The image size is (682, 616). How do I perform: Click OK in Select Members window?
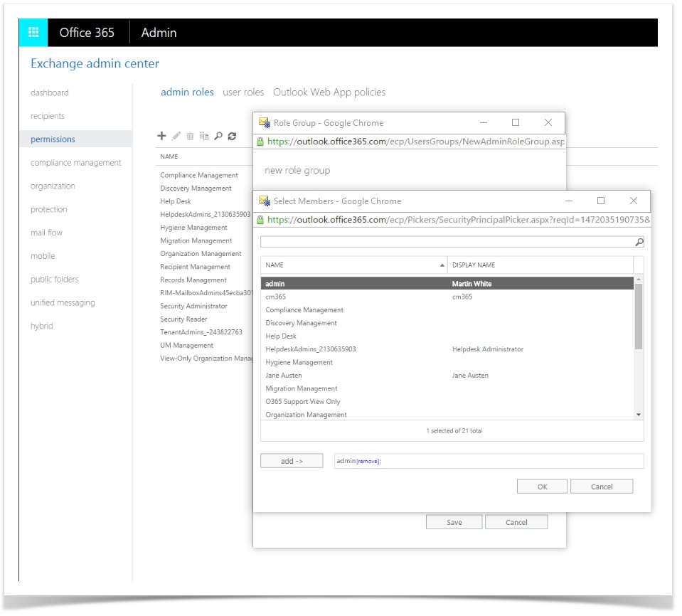pyautogui.click(x=543, y=487)
